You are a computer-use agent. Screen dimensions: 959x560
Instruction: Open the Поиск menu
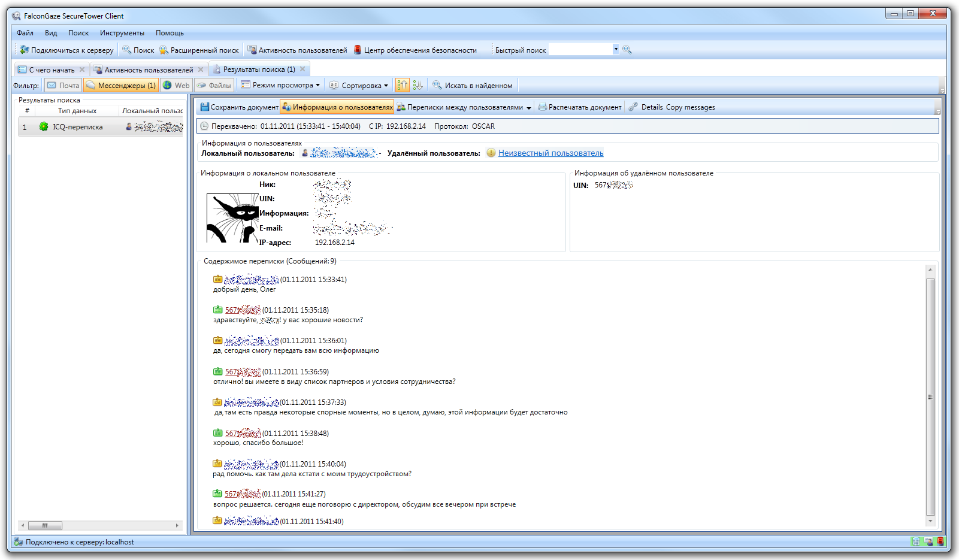(x=78, y=33)
